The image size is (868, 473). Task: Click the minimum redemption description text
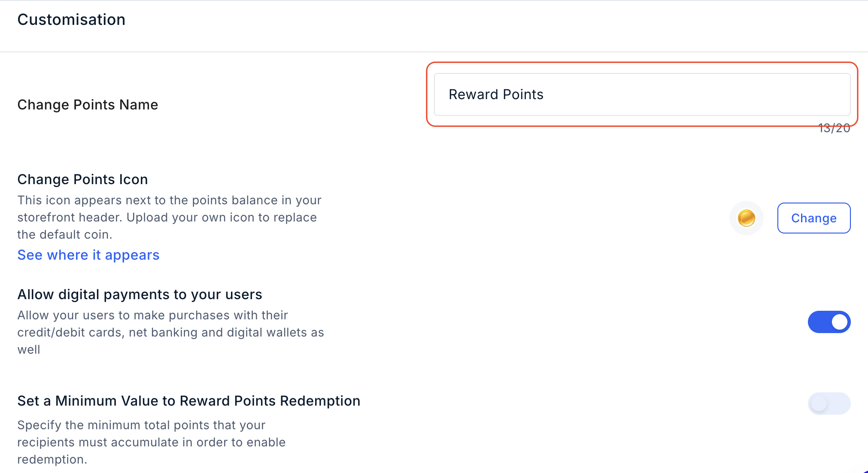151,442
